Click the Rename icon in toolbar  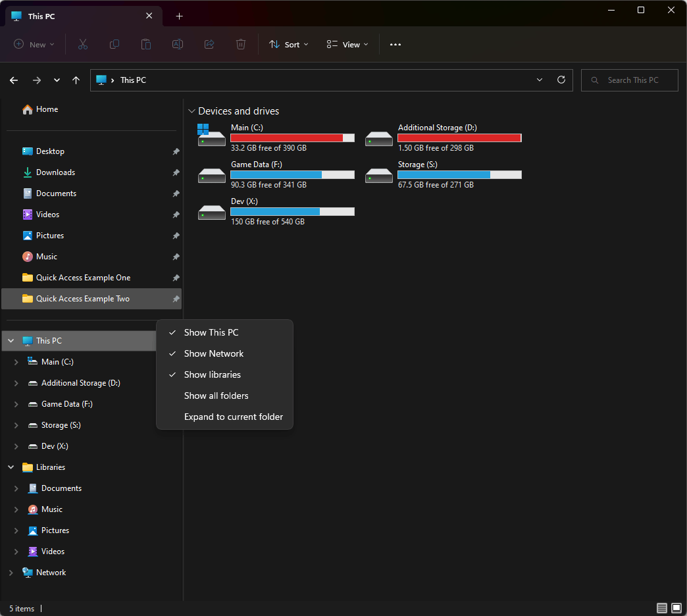178,44
